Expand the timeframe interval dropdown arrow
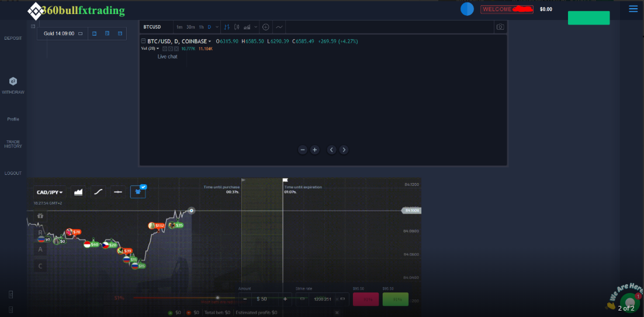644x317 pixels. coord(217,27)
